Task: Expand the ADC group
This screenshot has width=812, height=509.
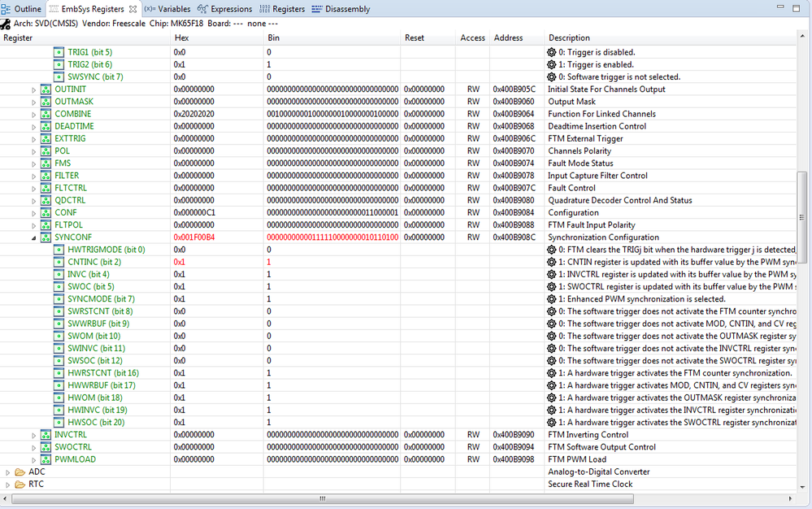Action: coord(9,472)
